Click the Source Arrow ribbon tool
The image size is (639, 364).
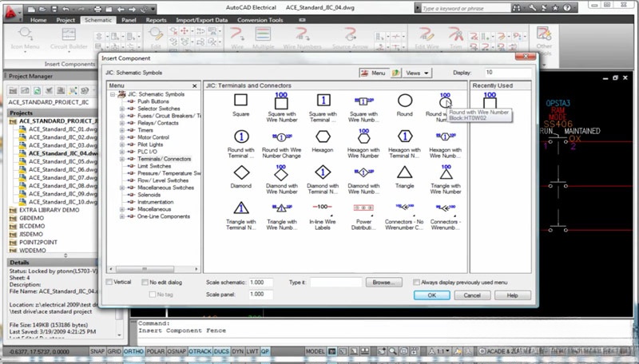pyautogui.click(x=350, y=38)
